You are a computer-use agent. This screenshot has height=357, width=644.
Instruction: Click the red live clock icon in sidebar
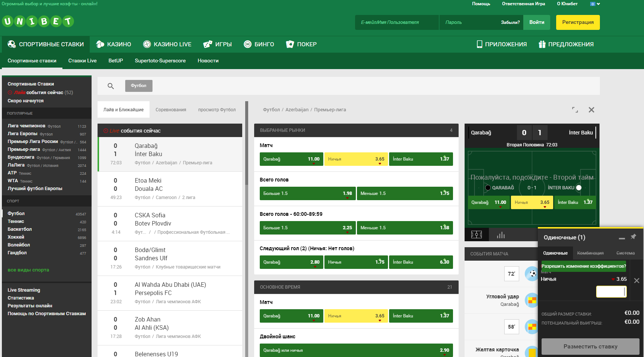click(10, 93)
